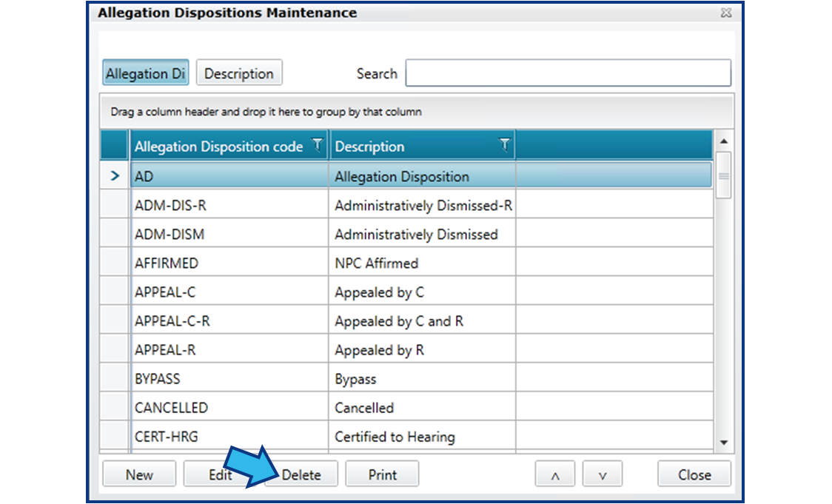The image size is (832, 504).
Task: Click the Edit button
Action: click(x=220, y=474)
